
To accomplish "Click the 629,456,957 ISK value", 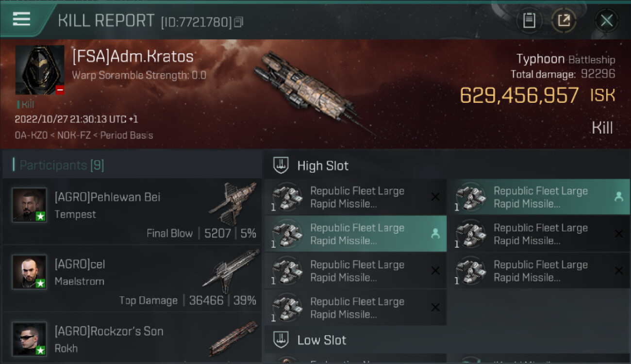I will [x=519, y=96].
